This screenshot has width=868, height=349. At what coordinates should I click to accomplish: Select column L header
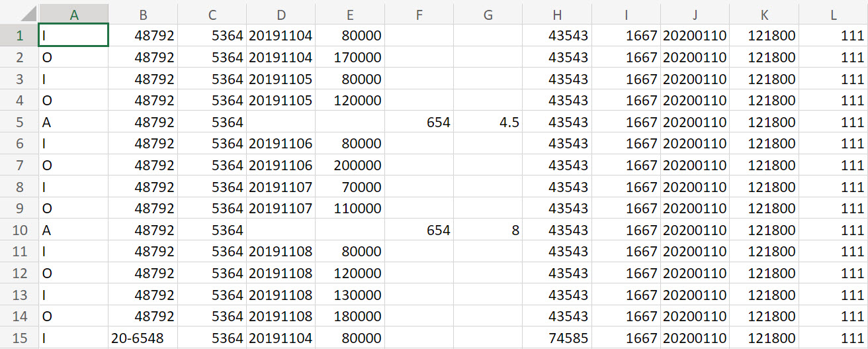coord(834,15)
